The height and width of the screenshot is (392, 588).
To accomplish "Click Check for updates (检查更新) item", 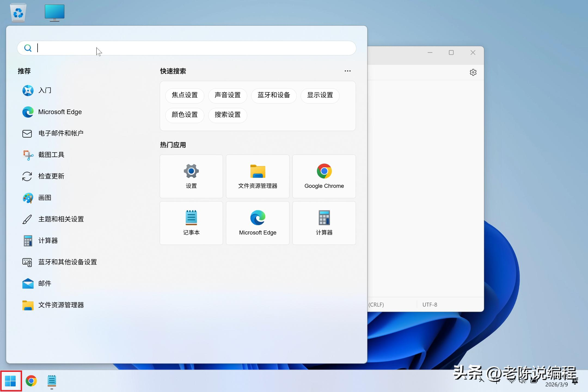I will 51,176.
